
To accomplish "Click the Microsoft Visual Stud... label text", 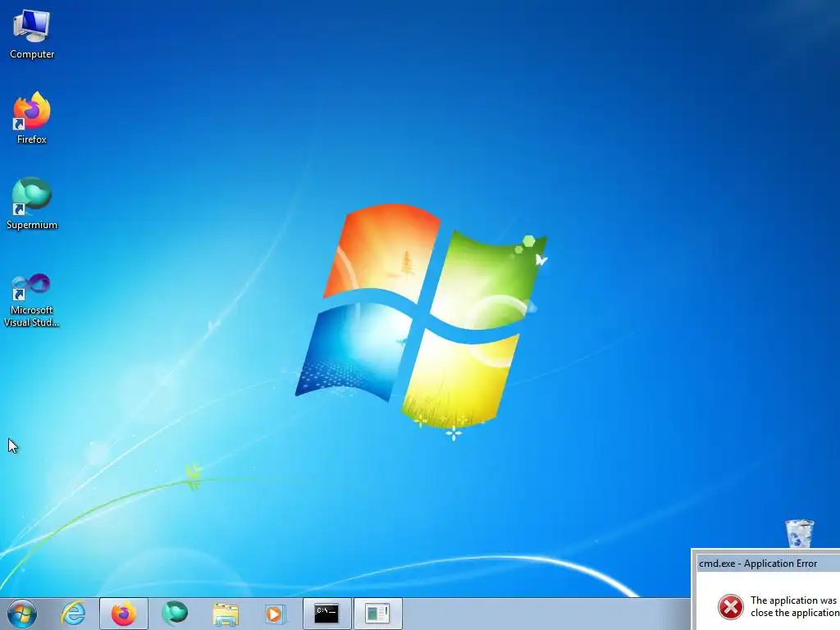I will pos(32,316).
